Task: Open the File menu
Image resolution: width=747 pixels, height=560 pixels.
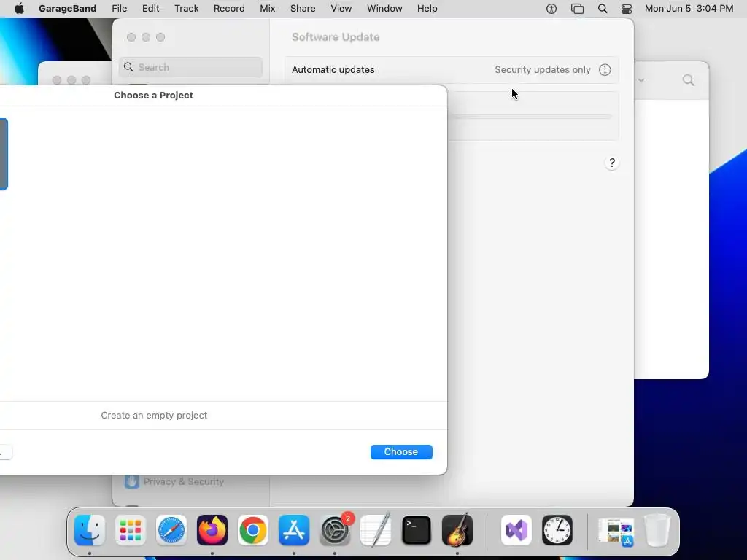Action: [119, 8]
